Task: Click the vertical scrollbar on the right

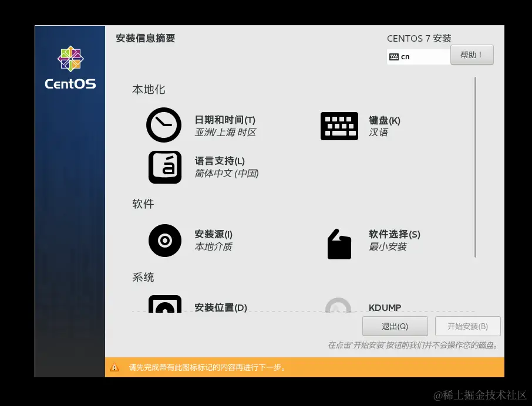Action: click(476, 167)
